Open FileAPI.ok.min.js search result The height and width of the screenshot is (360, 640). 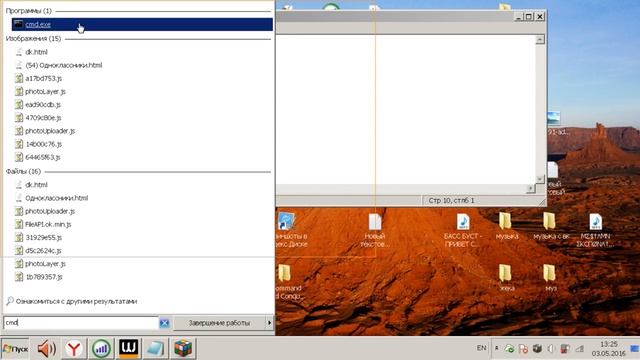click(x=48, y=224)
